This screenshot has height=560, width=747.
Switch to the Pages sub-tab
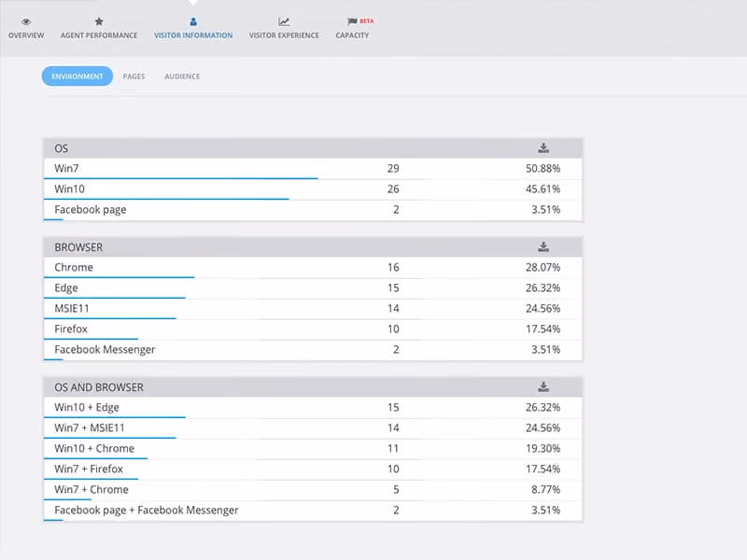134,77
